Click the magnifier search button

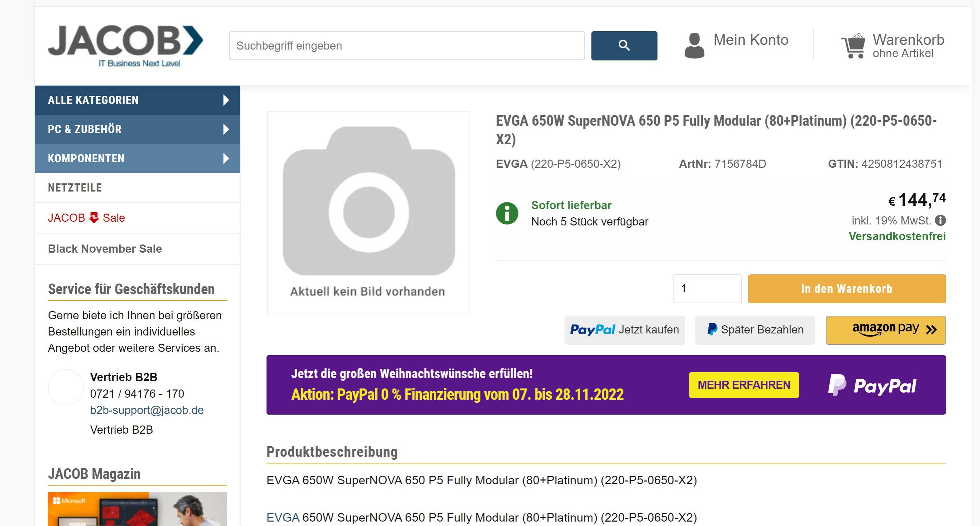624,46
